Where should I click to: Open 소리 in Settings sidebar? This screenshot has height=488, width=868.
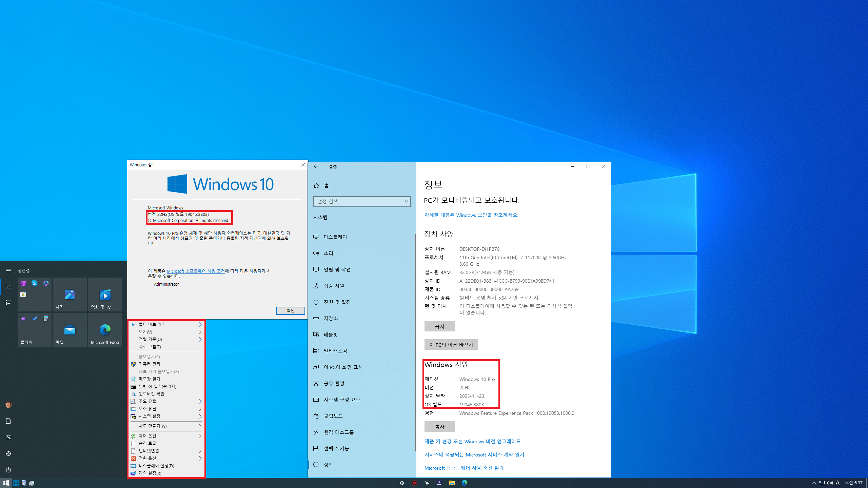point(361,253)
